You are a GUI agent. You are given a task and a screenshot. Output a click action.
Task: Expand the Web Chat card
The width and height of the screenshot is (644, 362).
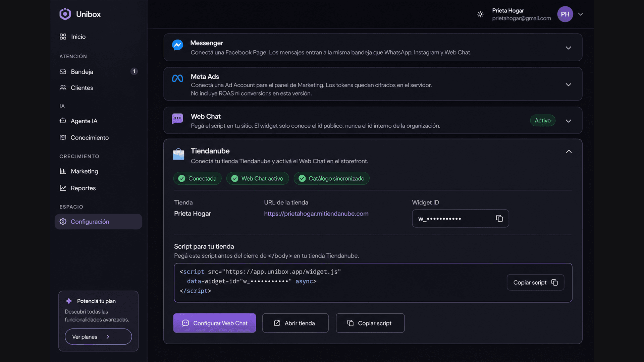(568, 121)
